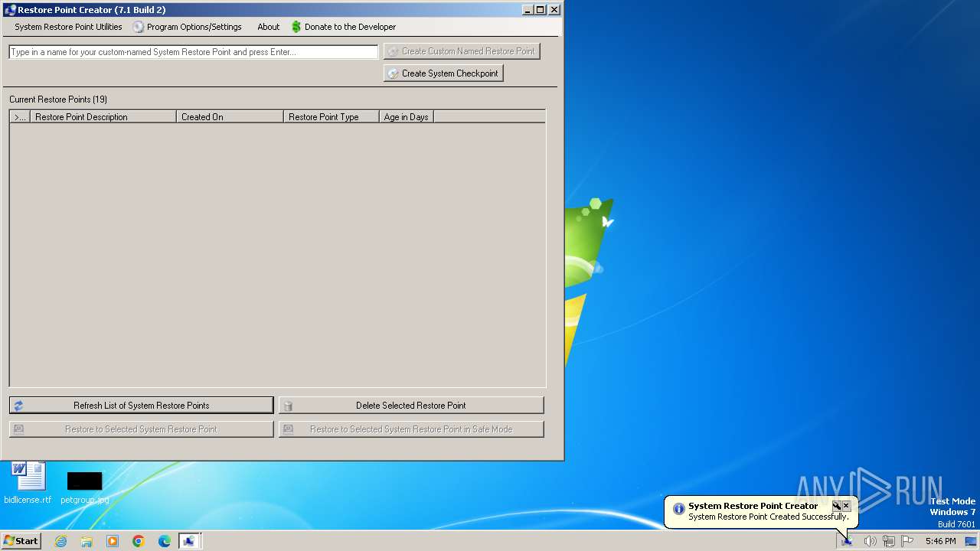Sort by Restore Point Type column
Image resolution: width=980 pixels, height=551 pixels.
tap(332, 117)
